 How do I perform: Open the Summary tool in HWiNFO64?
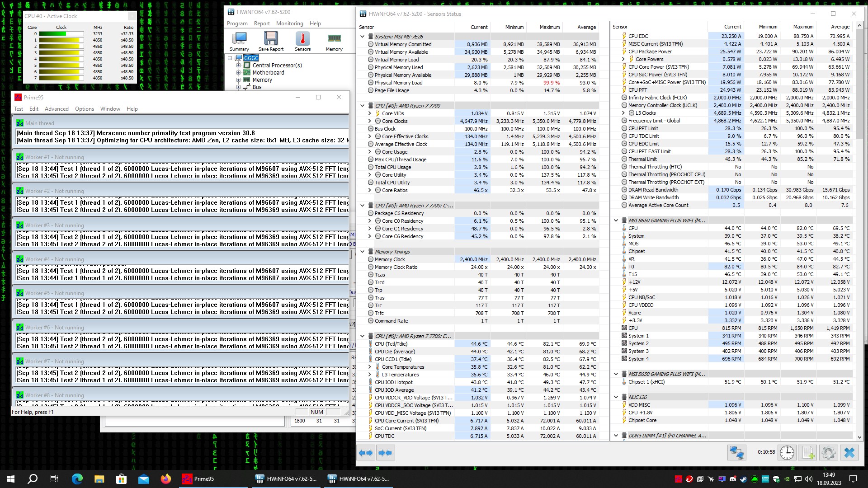[239, 41]
